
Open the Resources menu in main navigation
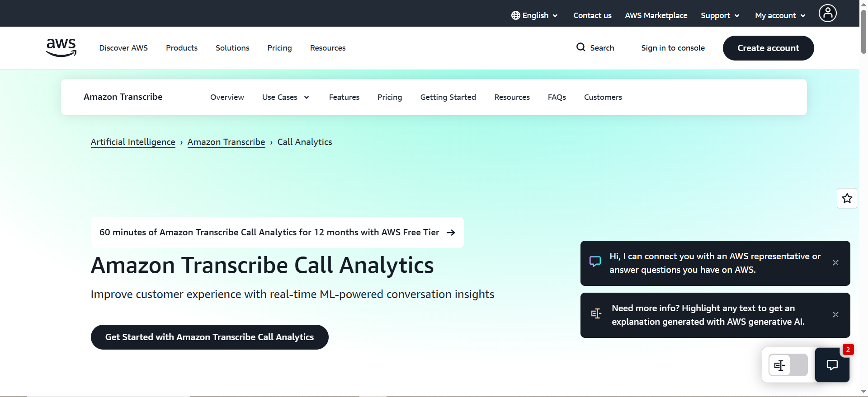pyautogui.click(x=328, y=48)
